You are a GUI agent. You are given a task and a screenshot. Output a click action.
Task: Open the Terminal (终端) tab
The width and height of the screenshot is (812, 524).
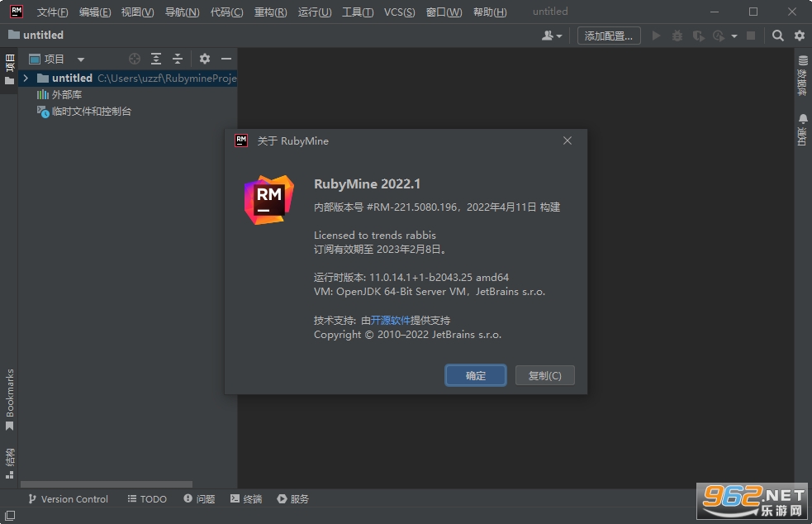246,499
